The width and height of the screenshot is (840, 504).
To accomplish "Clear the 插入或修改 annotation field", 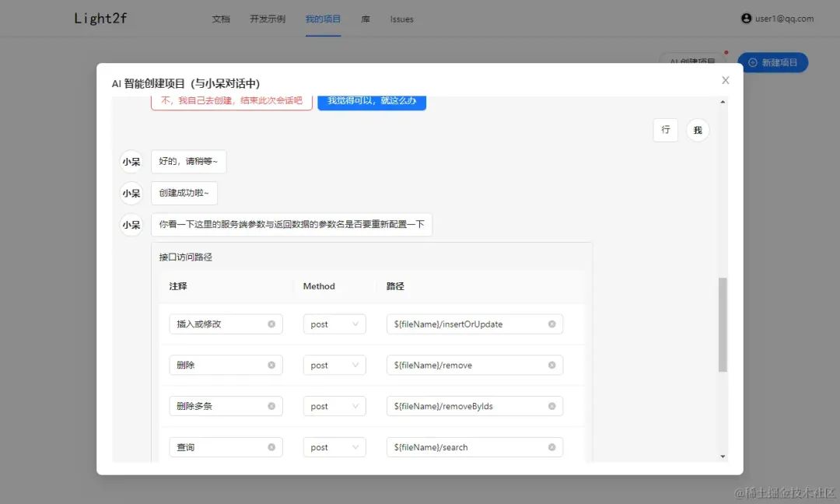I will pos(271,324).
